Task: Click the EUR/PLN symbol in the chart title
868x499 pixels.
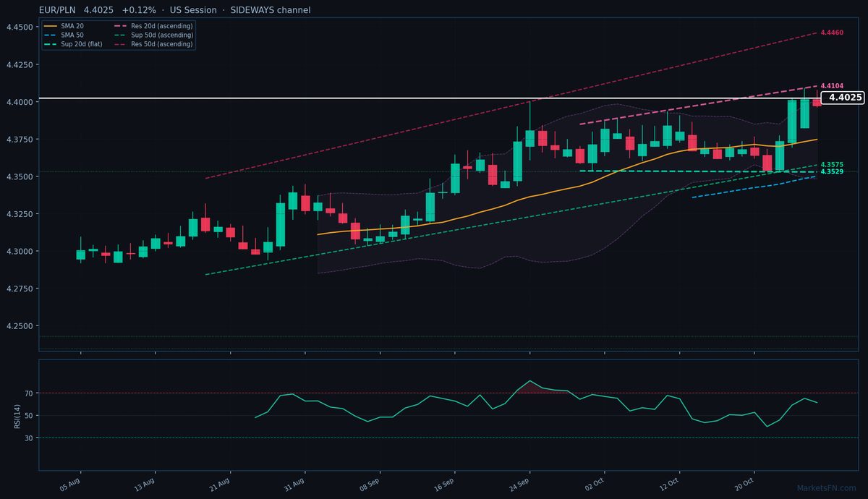Action: (x=57, y=10)
